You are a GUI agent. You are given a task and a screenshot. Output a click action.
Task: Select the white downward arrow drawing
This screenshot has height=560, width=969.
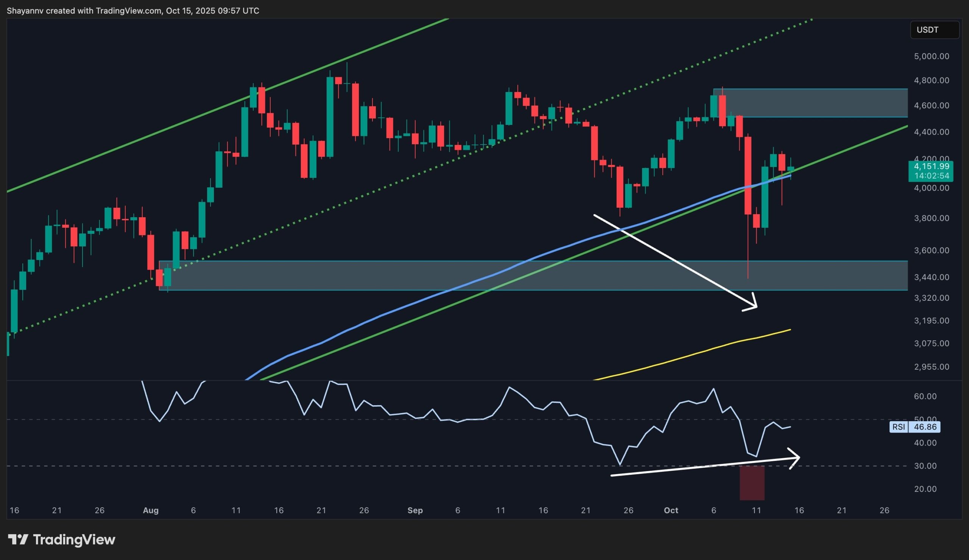click(x=673, y=261)
